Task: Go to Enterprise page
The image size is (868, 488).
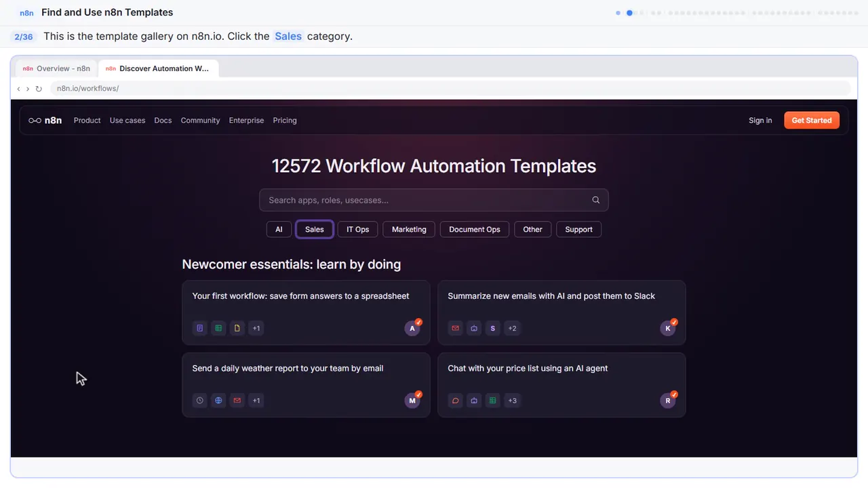Action: (x=246, y=121)
